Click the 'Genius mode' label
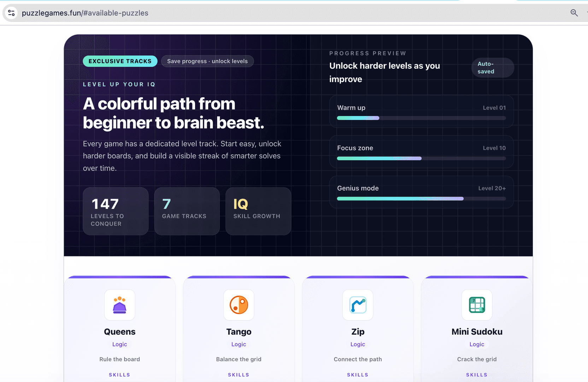This screenshot has height=382, width=588. (358, 189)
